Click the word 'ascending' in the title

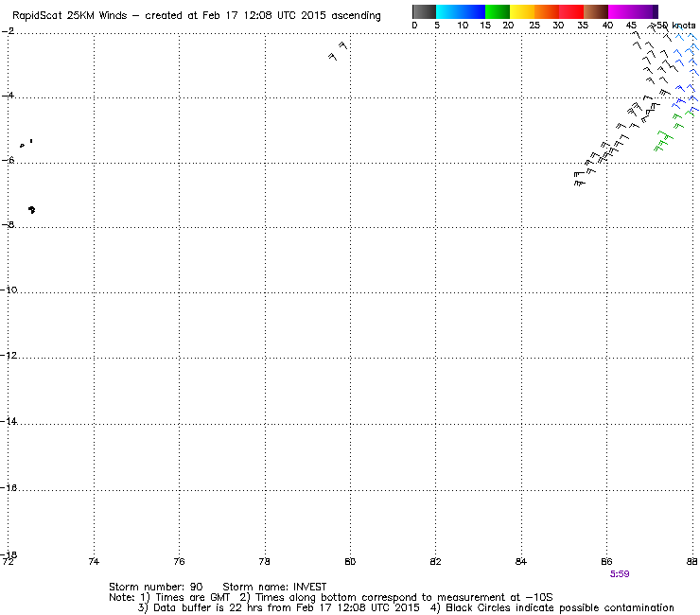[x=356, y=16]
